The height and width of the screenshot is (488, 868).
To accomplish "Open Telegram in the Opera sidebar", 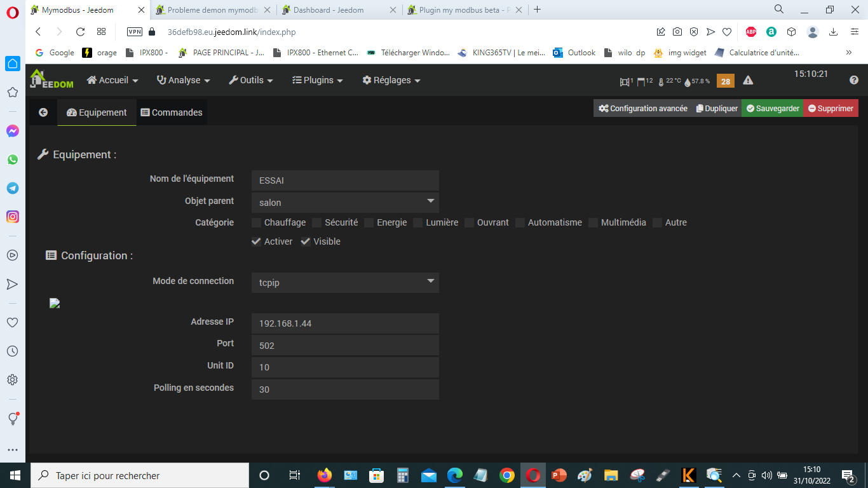I will [12, 188].
